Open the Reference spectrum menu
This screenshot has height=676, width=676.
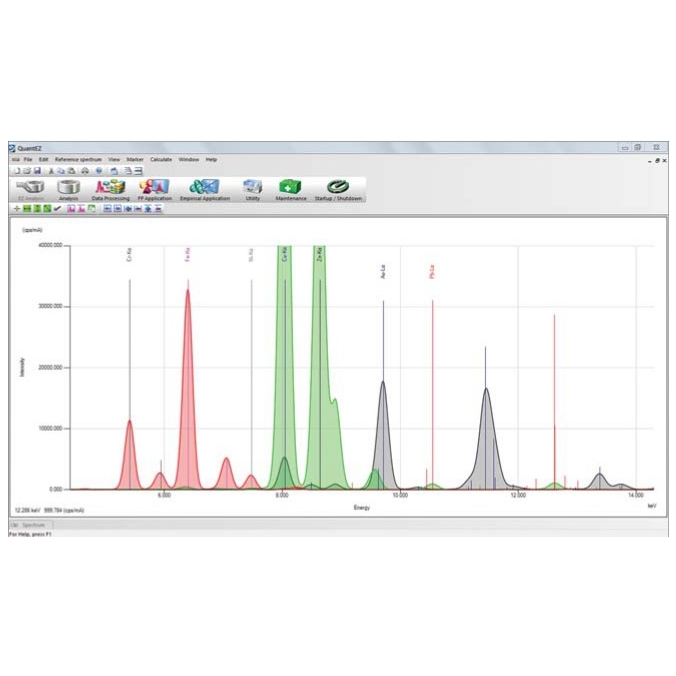78,159
